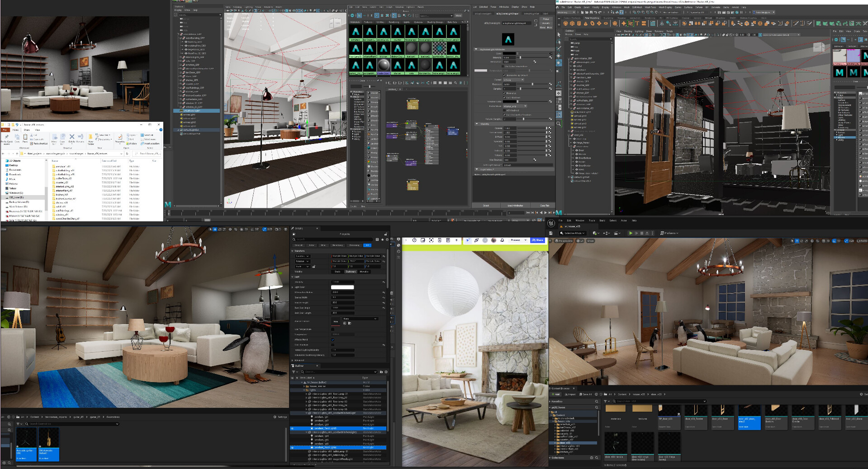Click the favorites star icon in the Details panel
868x469 pixels.
[x=382, y=239]
